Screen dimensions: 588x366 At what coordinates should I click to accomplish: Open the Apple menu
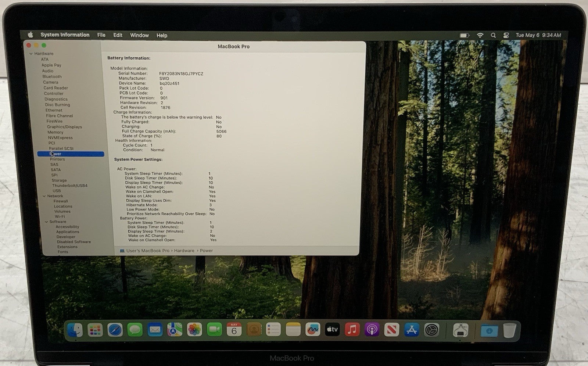pos(31,35)
